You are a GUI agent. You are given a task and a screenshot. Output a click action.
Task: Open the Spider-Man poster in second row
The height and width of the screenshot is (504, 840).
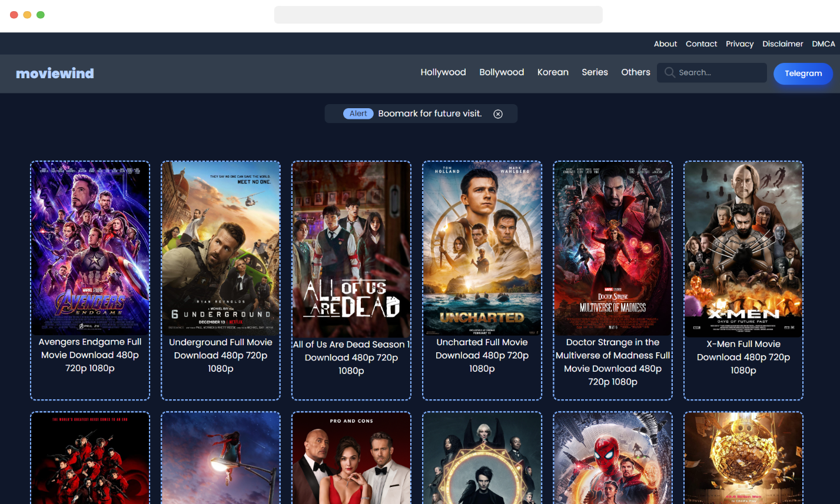pyautogui.click(x=613, y=458)
